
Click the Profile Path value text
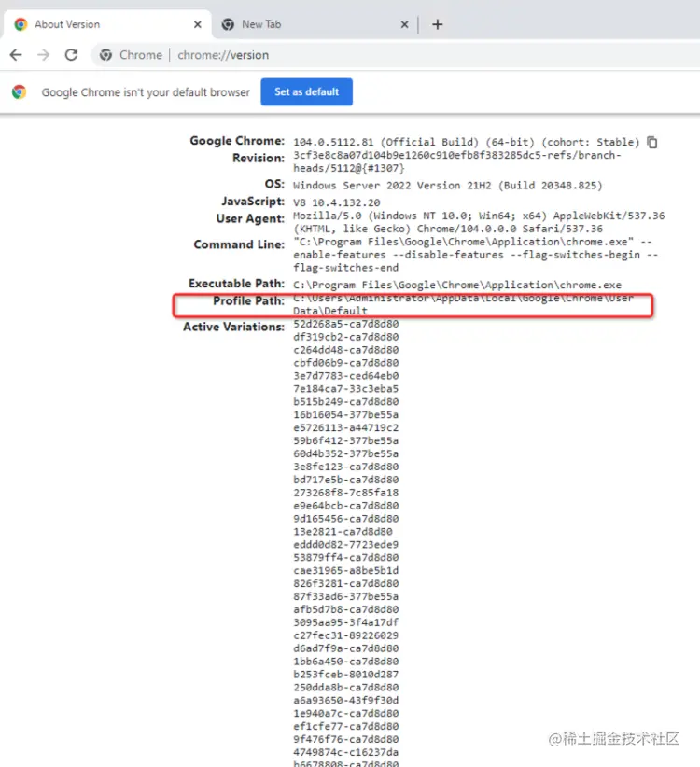(x=463, y=304)
